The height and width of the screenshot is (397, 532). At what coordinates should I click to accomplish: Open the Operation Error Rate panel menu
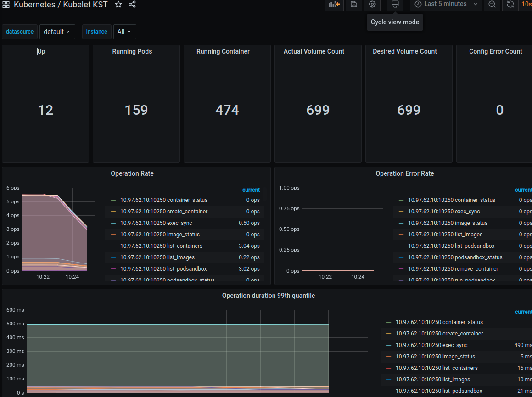[x=405, y=173]
